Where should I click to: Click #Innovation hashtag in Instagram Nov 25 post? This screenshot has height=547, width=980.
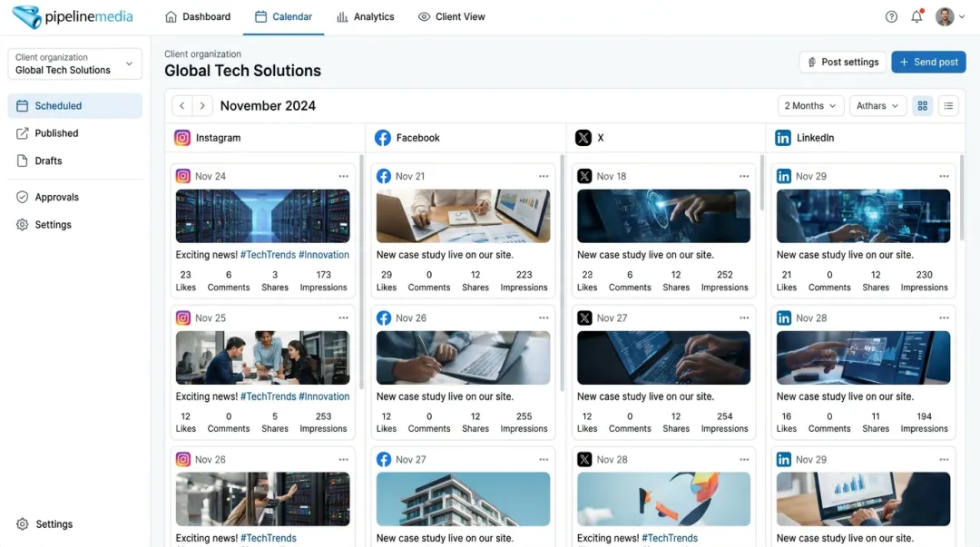click(x=324, y=396)
